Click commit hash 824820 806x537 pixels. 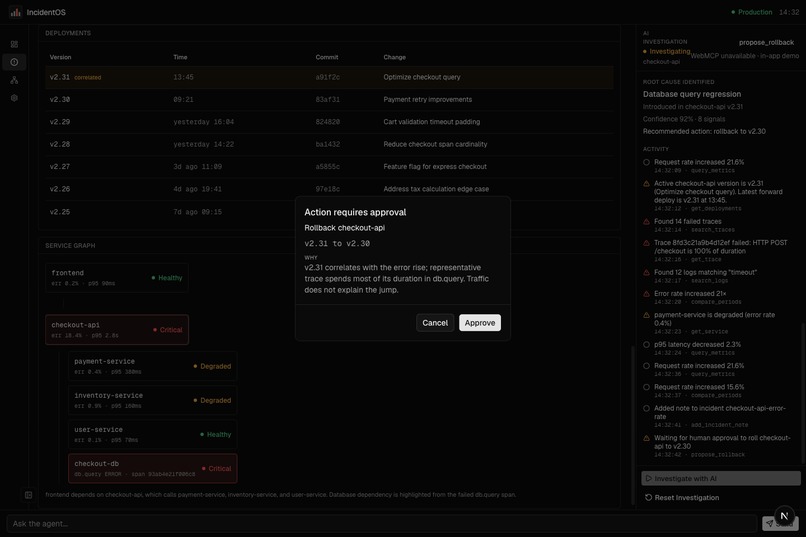[x=327, y=122]
